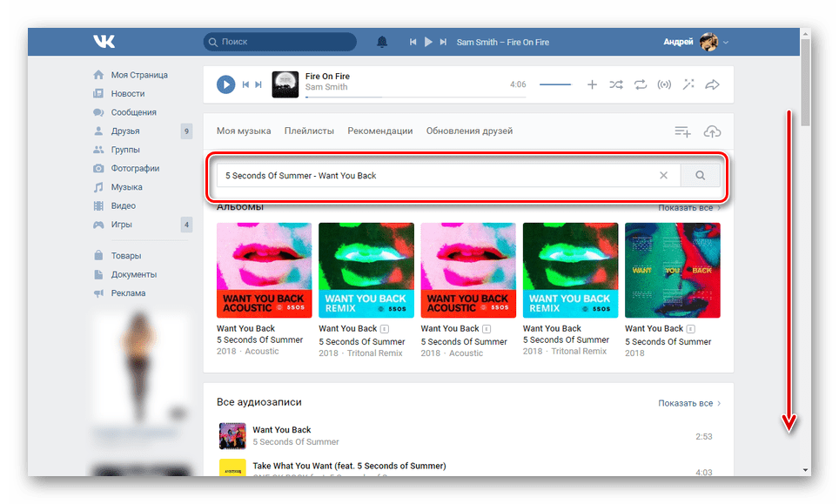The width and height of the screenshot is (839, 504).
Task: Click Fire On Fire album art thumbnail
Action: tap(285, 84)
